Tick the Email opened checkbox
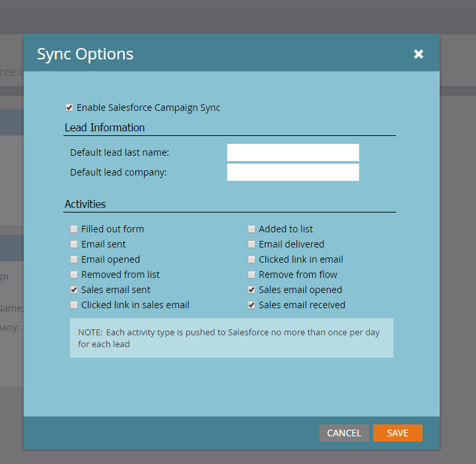The image size is (476, 464). pyautogui.click(x=74, y=259)
